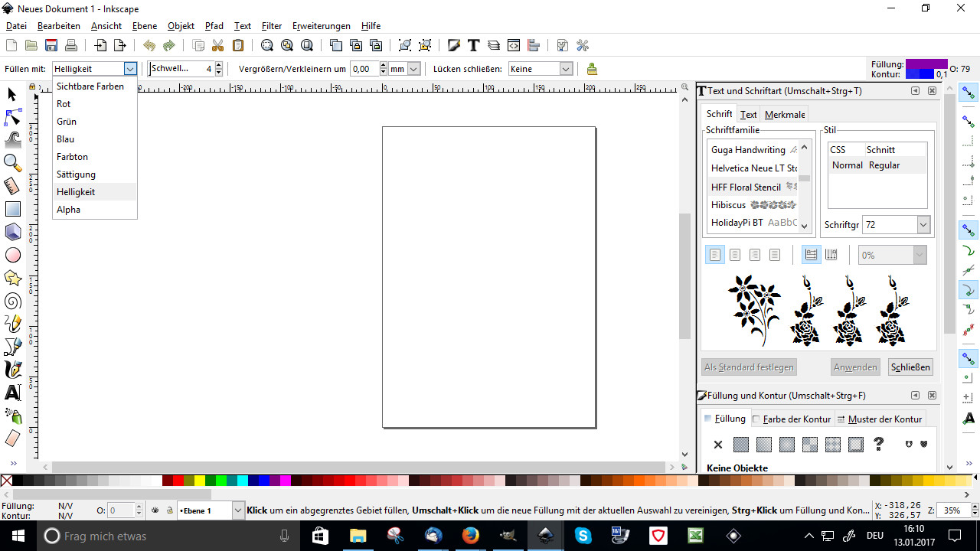Toggle left text alignment in Text panel
This screenshot has height=551, width=980.
[715, 255]
